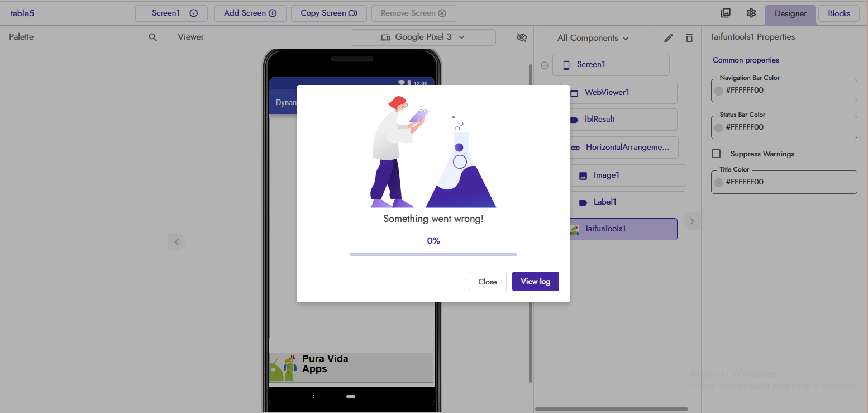868x413 pixels.
Task: Click the Navigation Bar Color swatch
Action: coord(718,91)
